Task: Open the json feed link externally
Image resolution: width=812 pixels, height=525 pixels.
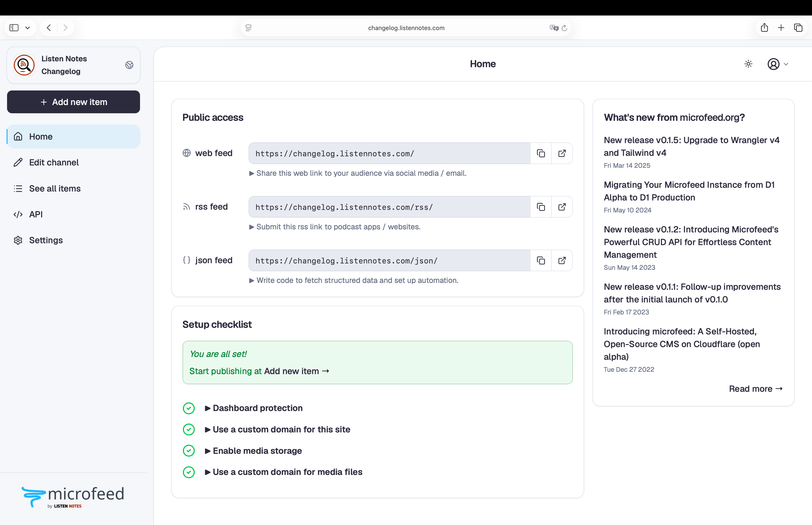Action: coord(562,260)
